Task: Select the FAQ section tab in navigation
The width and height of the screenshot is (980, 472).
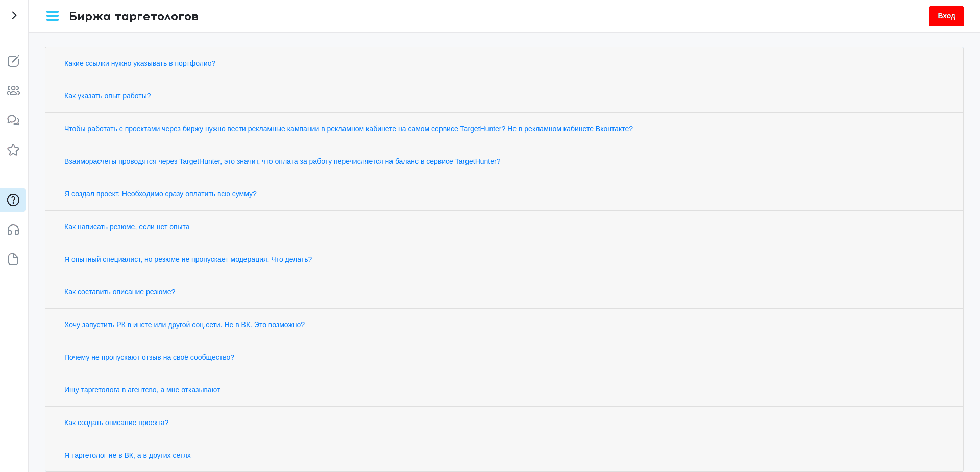Action: click(13, 200)
